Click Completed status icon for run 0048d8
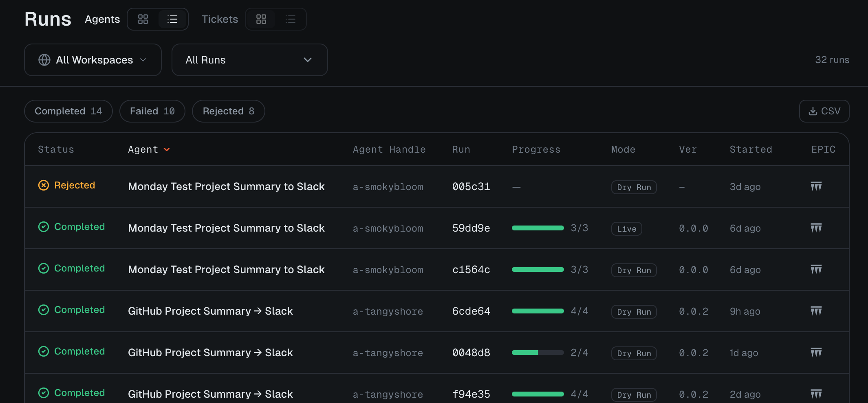Image resolution: width=868 pixels, height=403 pixels. click(x=44, y=351)
